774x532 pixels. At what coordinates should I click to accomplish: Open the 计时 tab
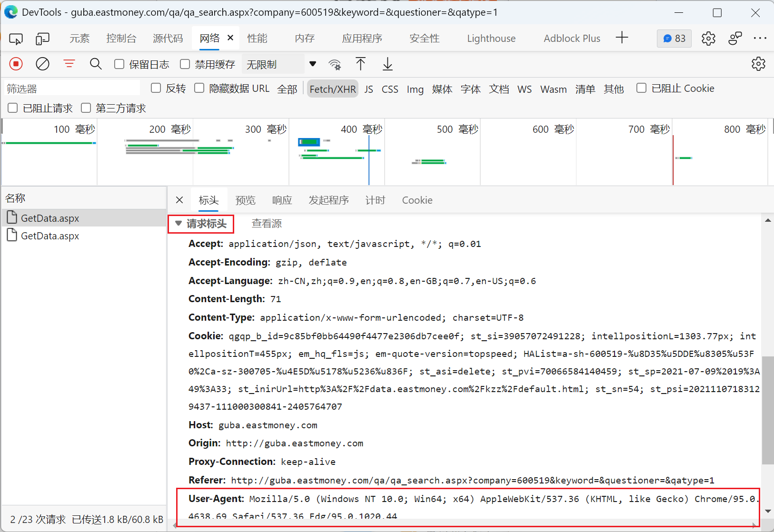pyautogui.click(x=376, y=200)
